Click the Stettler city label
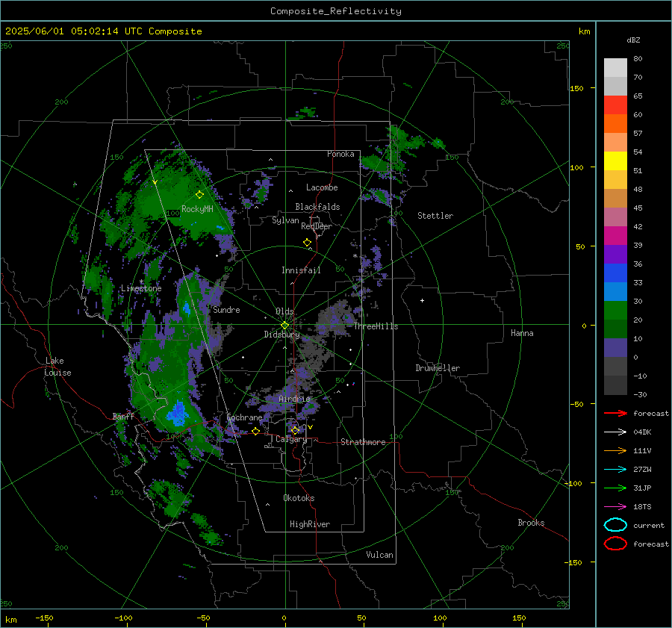Viewport: 672px width, 628px height. 435,216
